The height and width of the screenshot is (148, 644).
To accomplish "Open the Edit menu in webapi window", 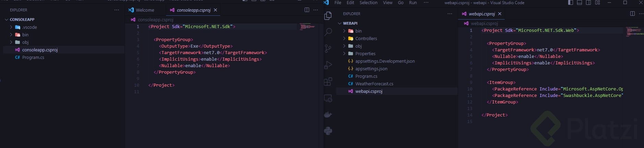I will (x=350, y=2).
